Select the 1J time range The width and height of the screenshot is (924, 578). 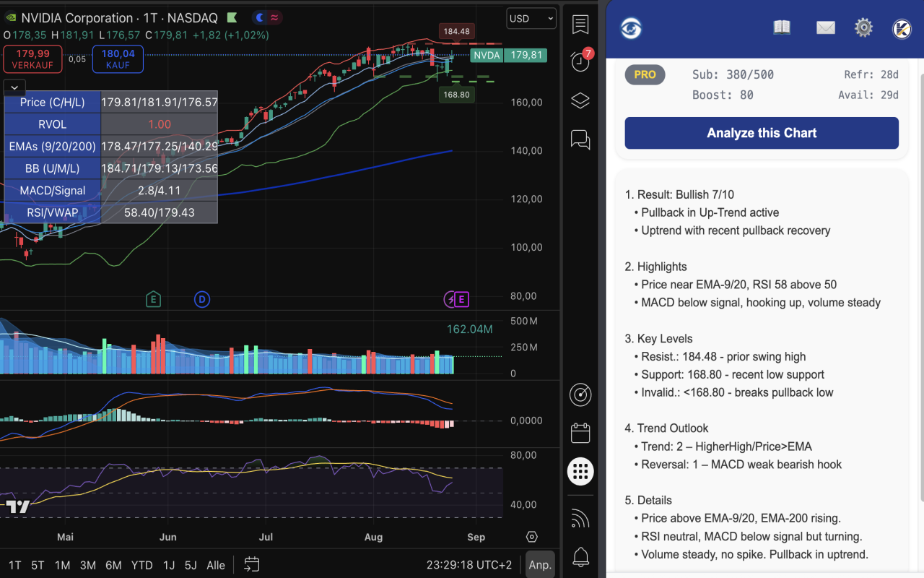pyautogui.click(x=169, y=565)
